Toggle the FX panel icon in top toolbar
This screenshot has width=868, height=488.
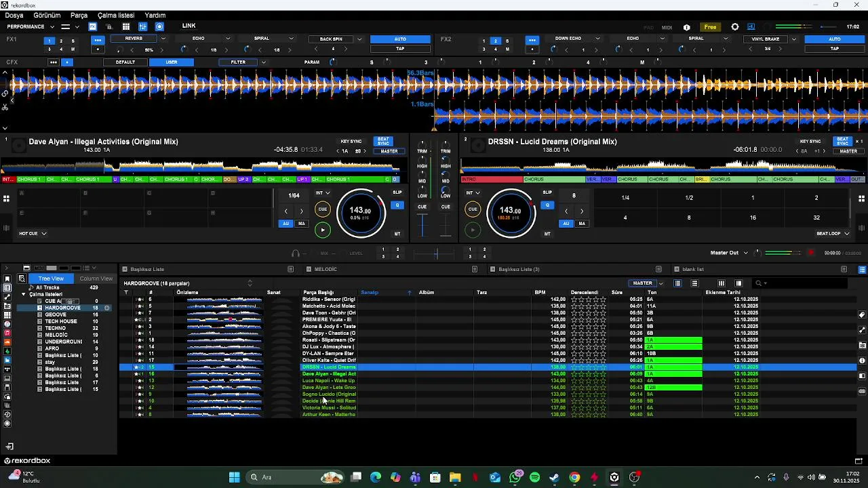(x=92, y=27)
